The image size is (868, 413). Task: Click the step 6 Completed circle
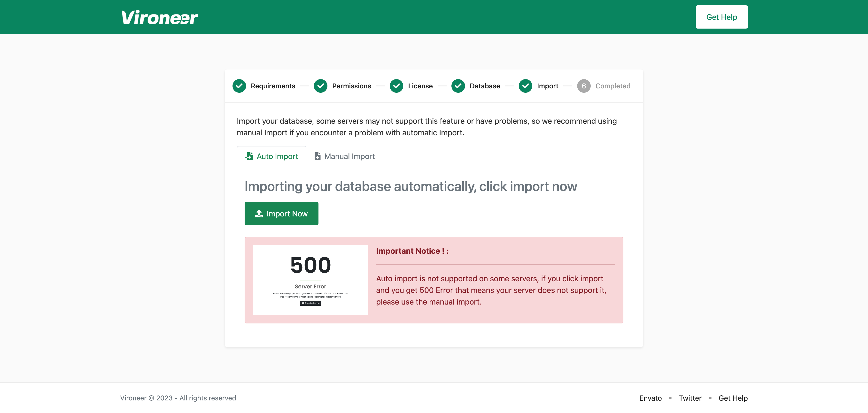click(584, 86)
